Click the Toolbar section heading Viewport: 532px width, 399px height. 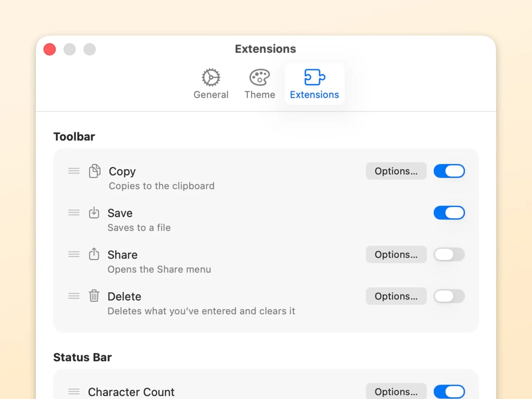click(74, 137)
